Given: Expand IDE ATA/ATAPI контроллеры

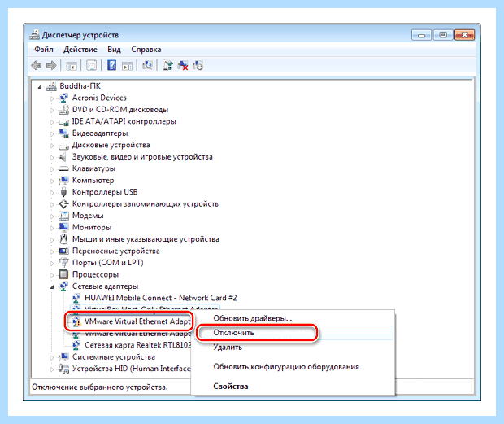Looking at the screenshot, I should click(52, 122).
